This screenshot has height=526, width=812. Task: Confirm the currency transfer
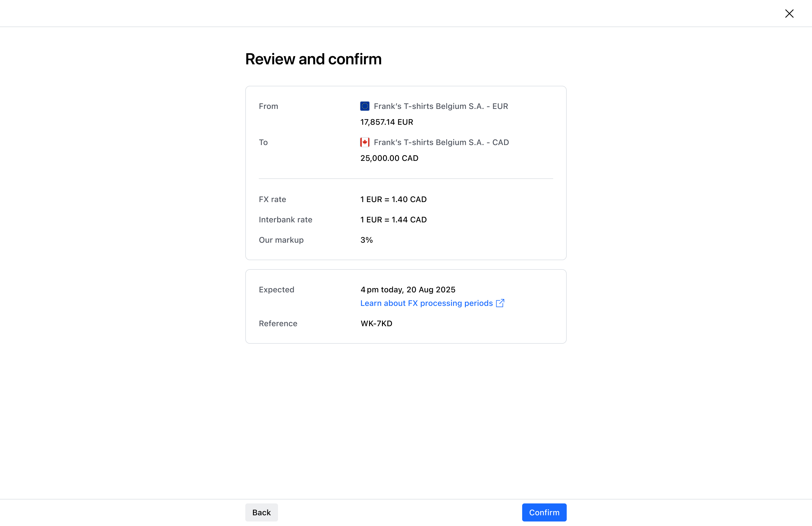(544, 512)
